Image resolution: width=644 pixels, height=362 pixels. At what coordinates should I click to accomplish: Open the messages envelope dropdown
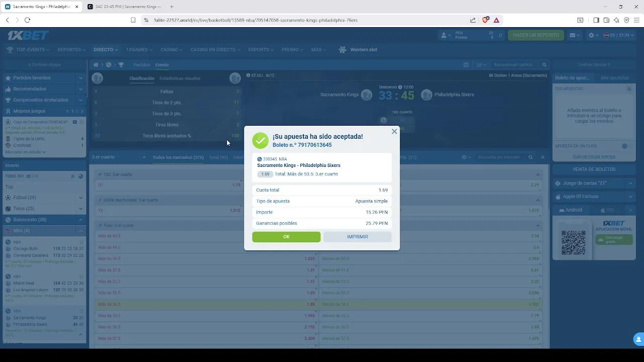pos(575,35)
